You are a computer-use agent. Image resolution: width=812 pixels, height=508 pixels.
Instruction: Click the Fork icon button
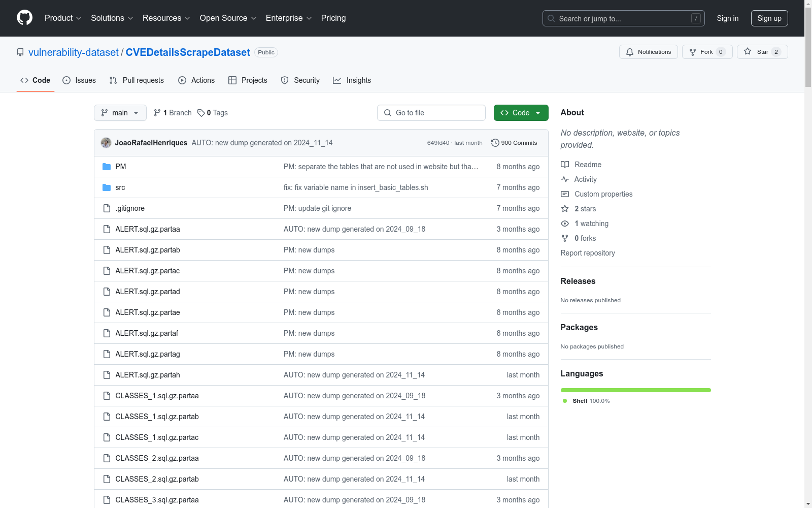693,52
